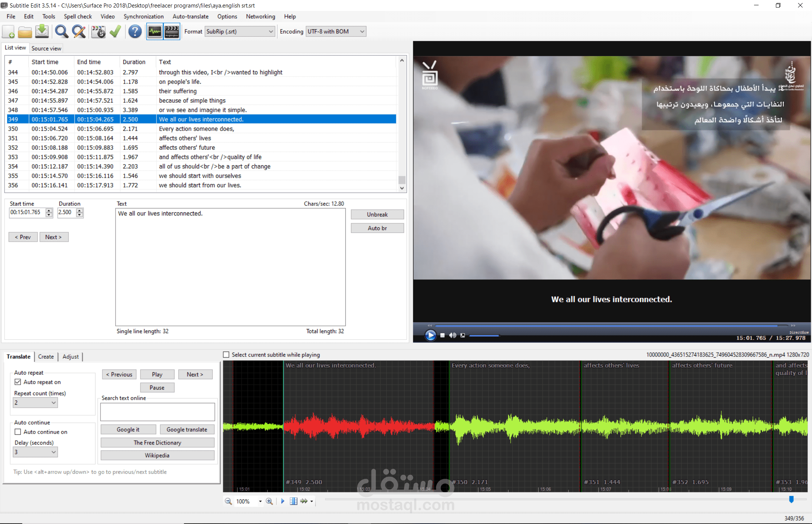The image size is (812, 524).
Task: Click the New subtitle file icon
Action: click(8, 32)
